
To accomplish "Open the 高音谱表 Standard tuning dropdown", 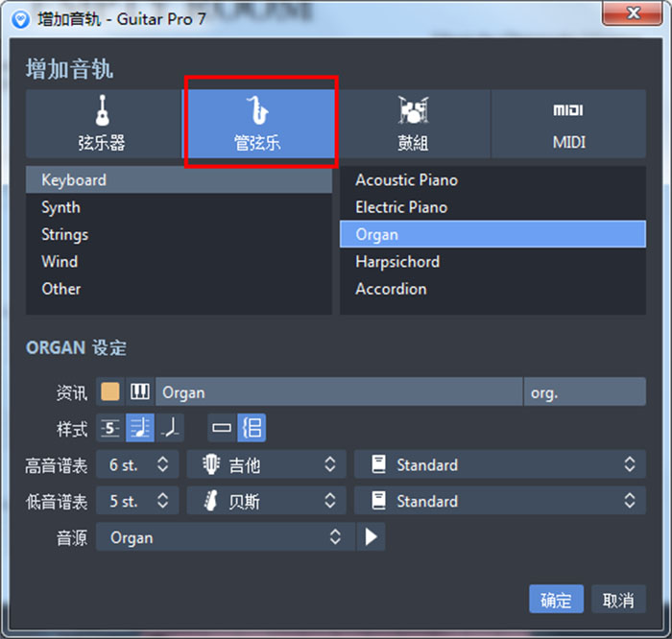I will pyautogui.click(x=499, y=465).
